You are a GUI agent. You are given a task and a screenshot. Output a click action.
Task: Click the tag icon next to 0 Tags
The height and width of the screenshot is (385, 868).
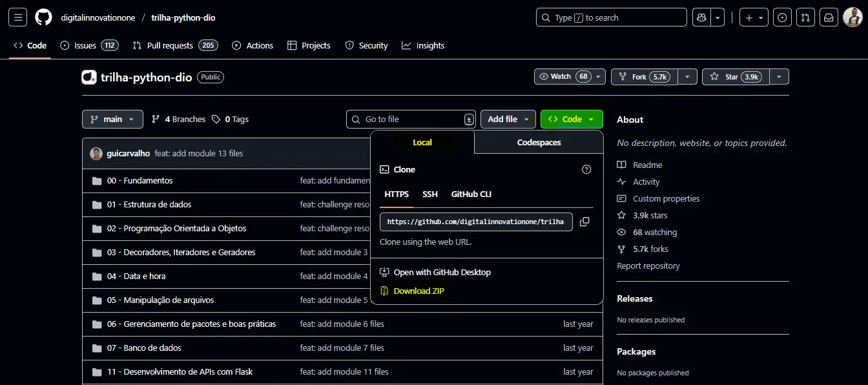pyautogui.click(x=216, y=120)
